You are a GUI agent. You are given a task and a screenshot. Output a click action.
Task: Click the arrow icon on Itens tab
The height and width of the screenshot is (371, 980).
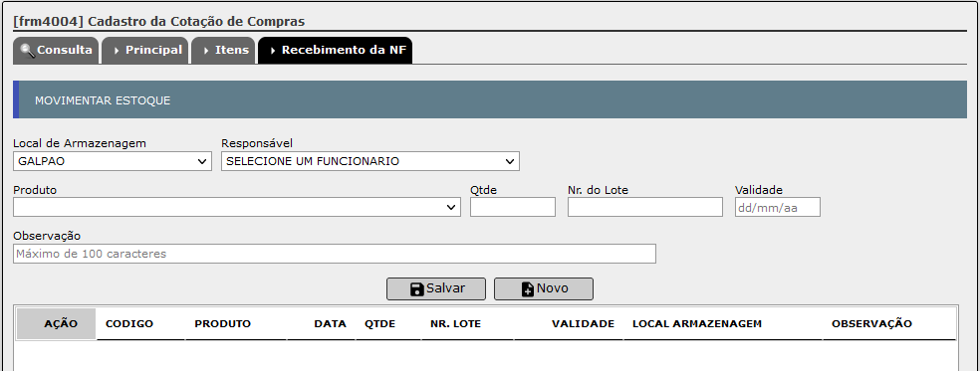point(206,51)
